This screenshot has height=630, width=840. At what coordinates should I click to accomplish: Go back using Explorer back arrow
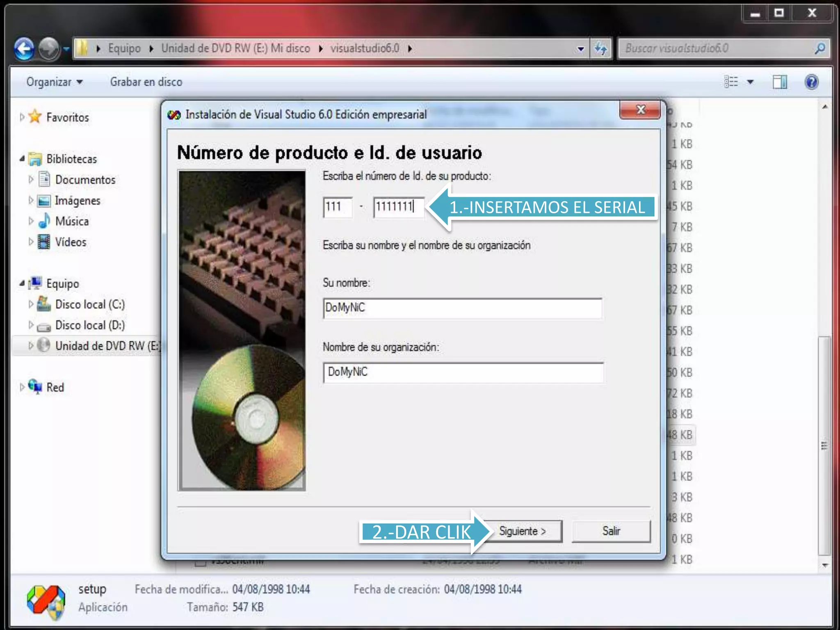pos(24,48)
